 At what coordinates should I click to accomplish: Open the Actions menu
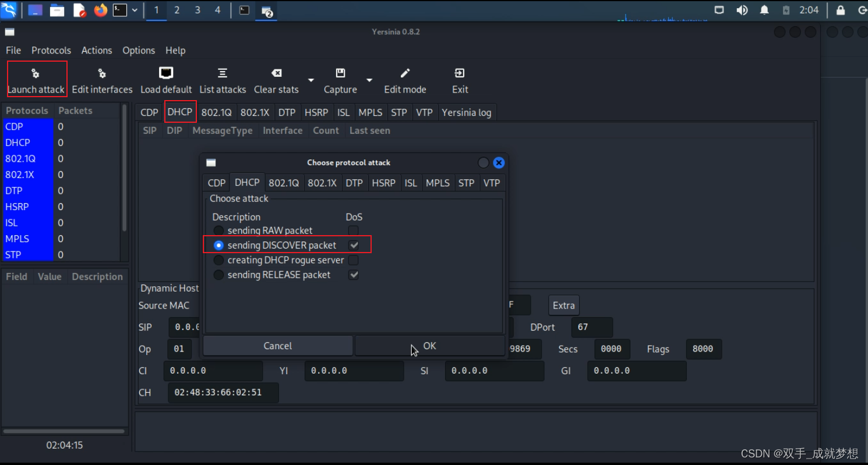tap(97, 51)
